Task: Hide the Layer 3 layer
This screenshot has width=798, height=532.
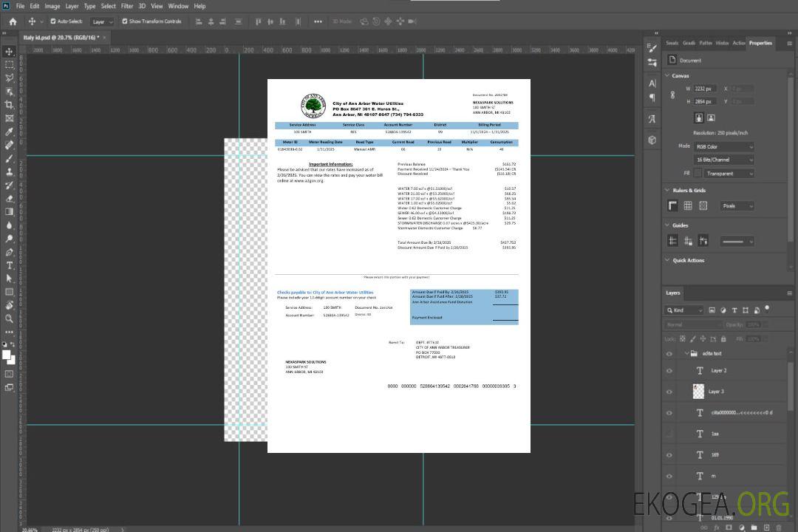Action: pyautogui.click(x=669, y=392)
